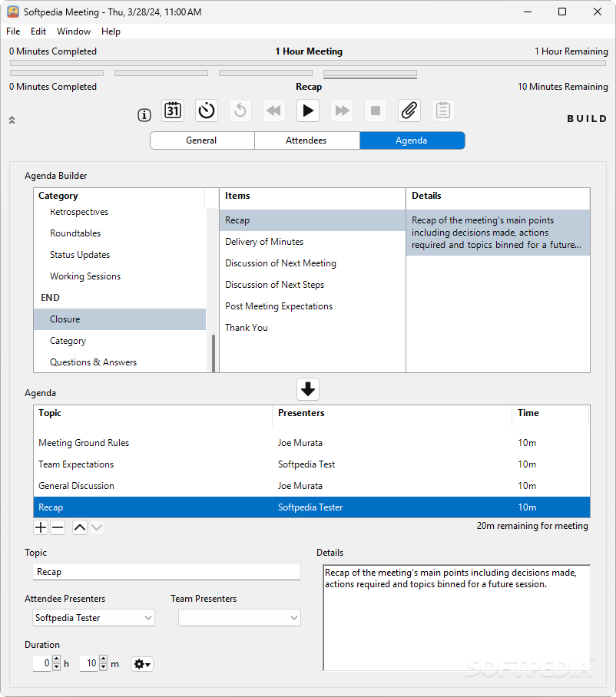The height and width of the screenshot is (697, 616).
Task: Open the Edit menu
Action: coord(38,31)
